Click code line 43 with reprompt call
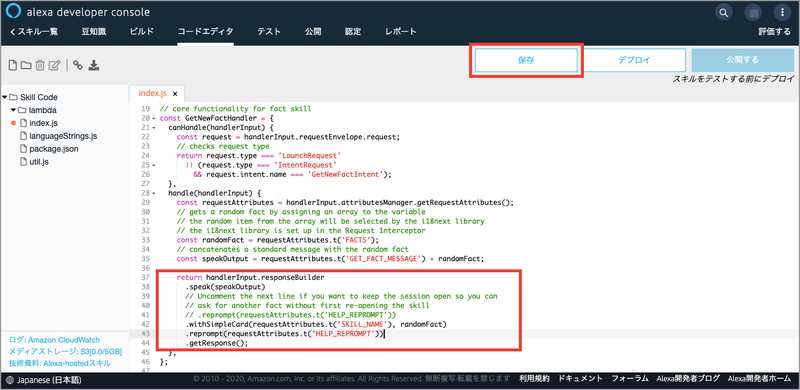800x390 pixels. click(x=285, y=333)
